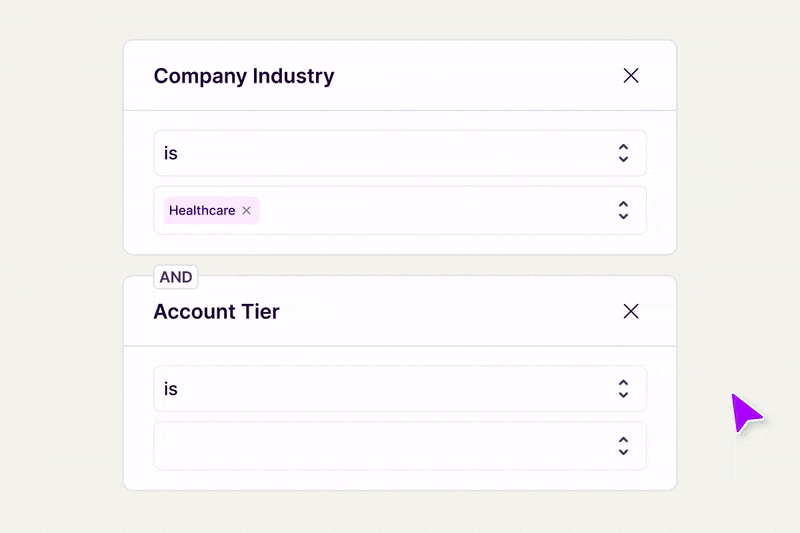Remove the Account Tier filter with its X
Image resolution: width=800 pixels, height=533 pixels.
(631, 312)
